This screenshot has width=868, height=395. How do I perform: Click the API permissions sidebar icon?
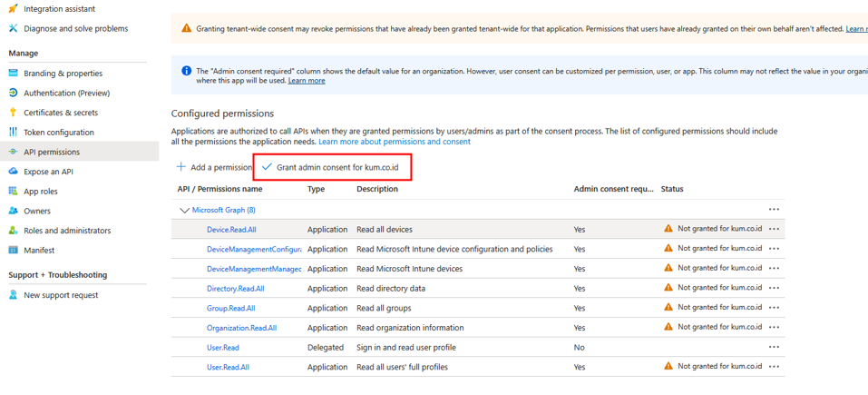pos(14,152)
